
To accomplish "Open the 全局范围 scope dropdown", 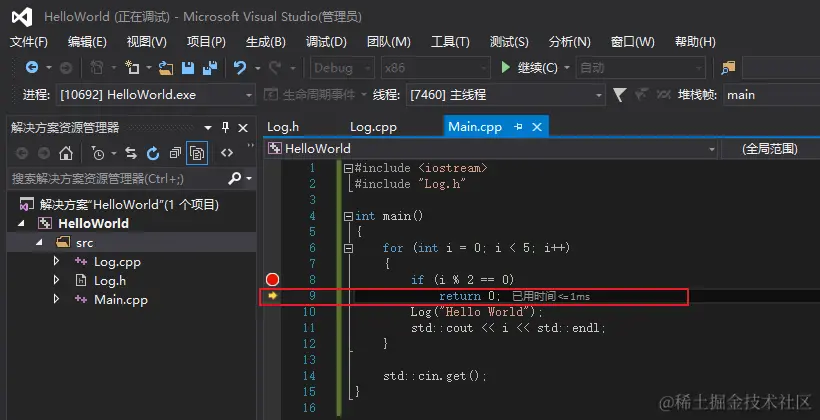I will 770,149.
